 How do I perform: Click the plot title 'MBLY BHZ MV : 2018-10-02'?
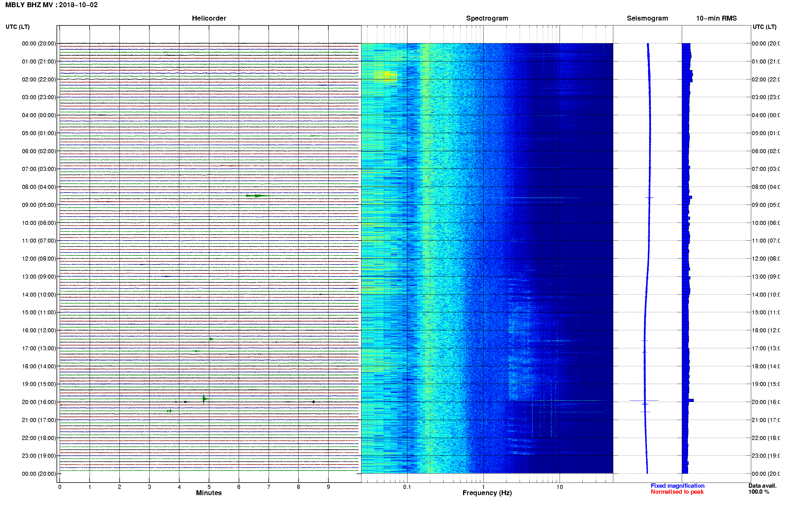51,5
